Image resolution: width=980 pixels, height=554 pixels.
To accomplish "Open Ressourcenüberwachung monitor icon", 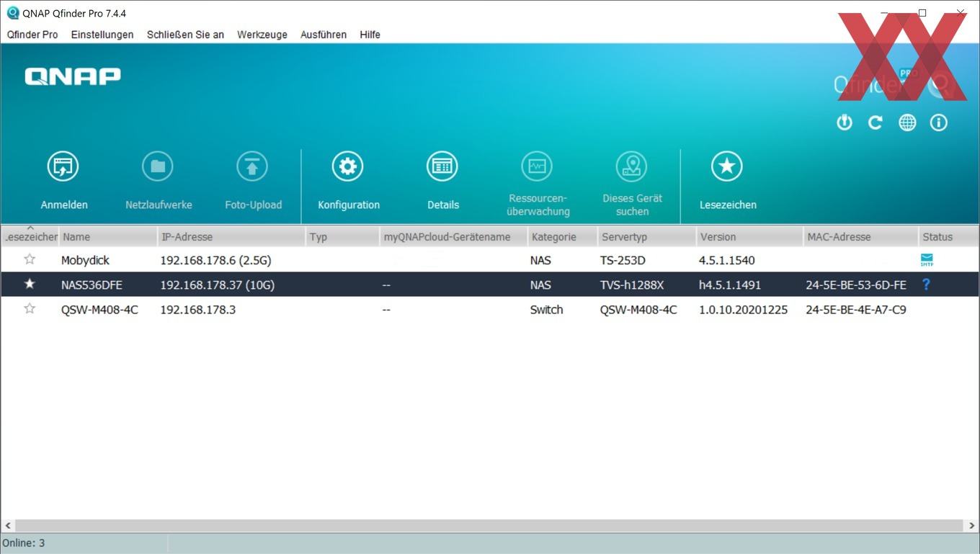I will [x=538, y=167].
